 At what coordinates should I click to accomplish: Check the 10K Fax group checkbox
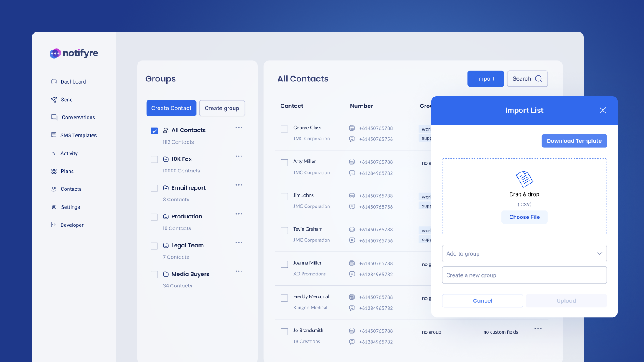(x=154, y=159)
